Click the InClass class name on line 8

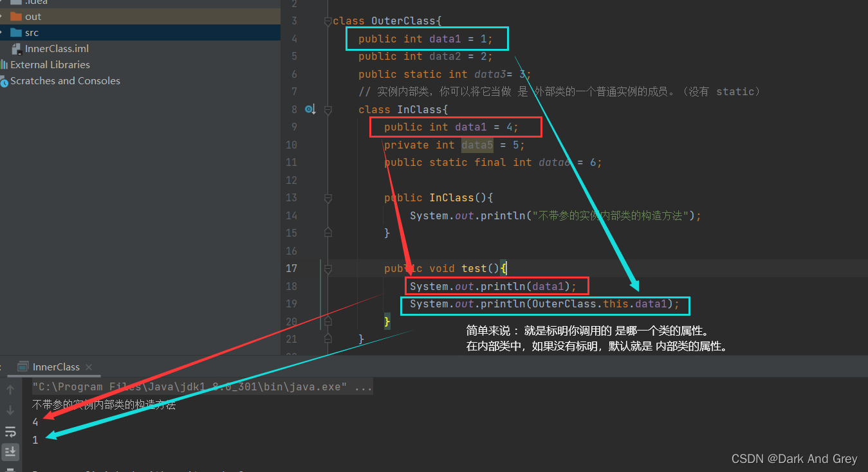click(420, 110)
